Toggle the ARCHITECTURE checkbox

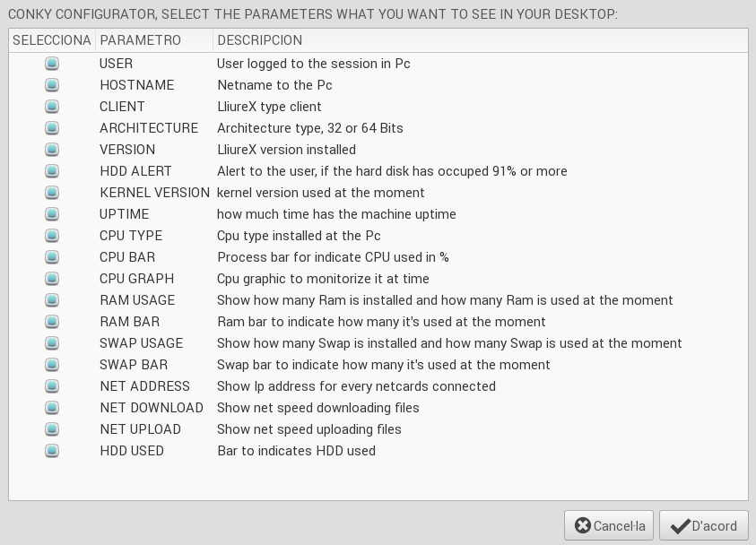[52, 128]
